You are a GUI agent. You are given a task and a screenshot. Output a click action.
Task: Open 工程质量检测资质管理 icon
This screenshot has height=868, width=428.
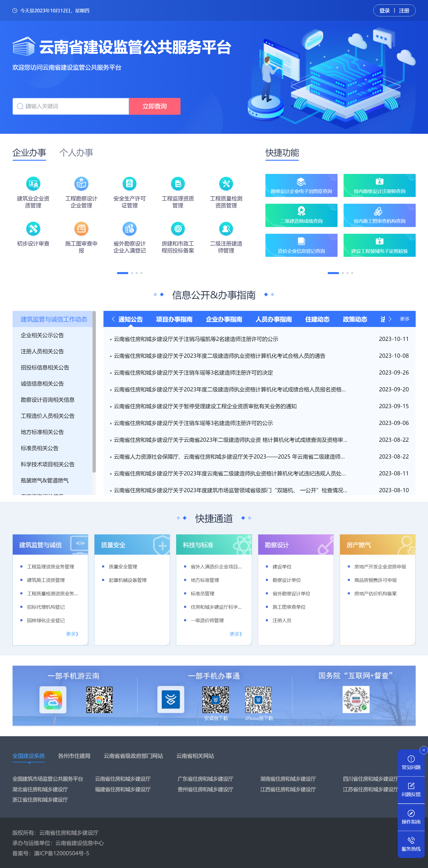[x=226, y=184]
